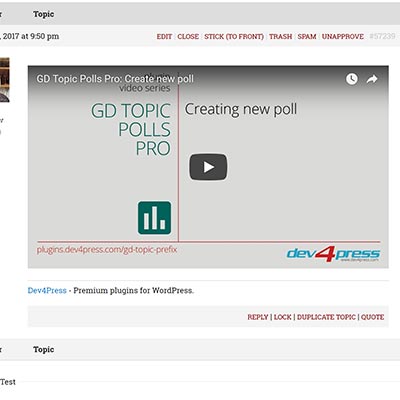Mark topic as SPAM
Screen dimensions: 400x400
tap(307, 36)
